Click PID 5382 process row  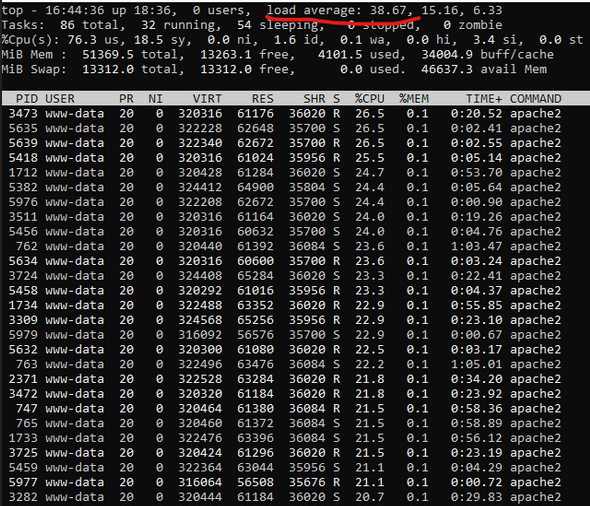pos(285,187)
